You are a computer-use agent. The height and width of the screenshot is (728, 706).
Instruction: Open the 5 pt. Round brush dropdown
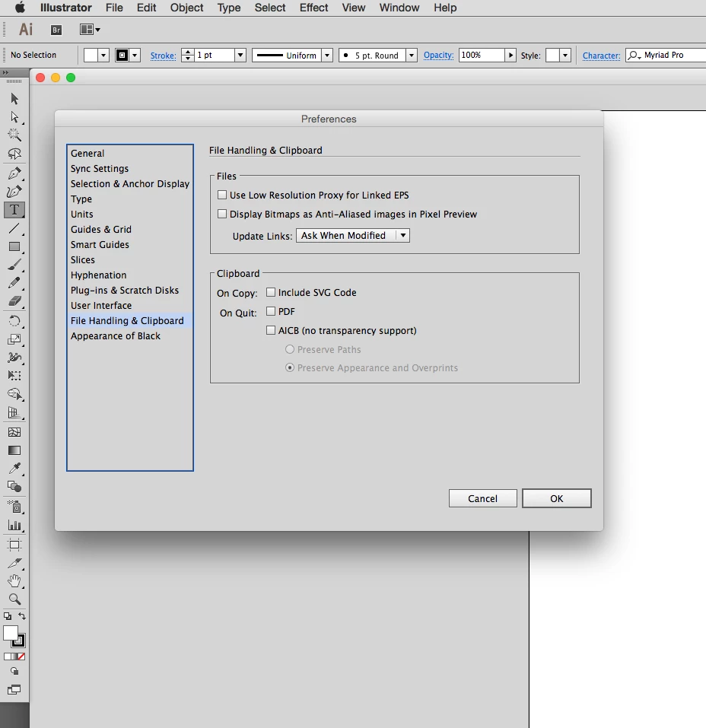pyautogui.click(x=411, y=56)
